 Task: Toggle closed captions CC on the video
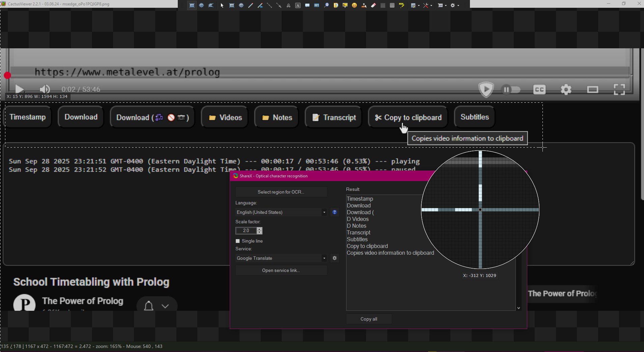pyautogui.click(x=539, y=90)
